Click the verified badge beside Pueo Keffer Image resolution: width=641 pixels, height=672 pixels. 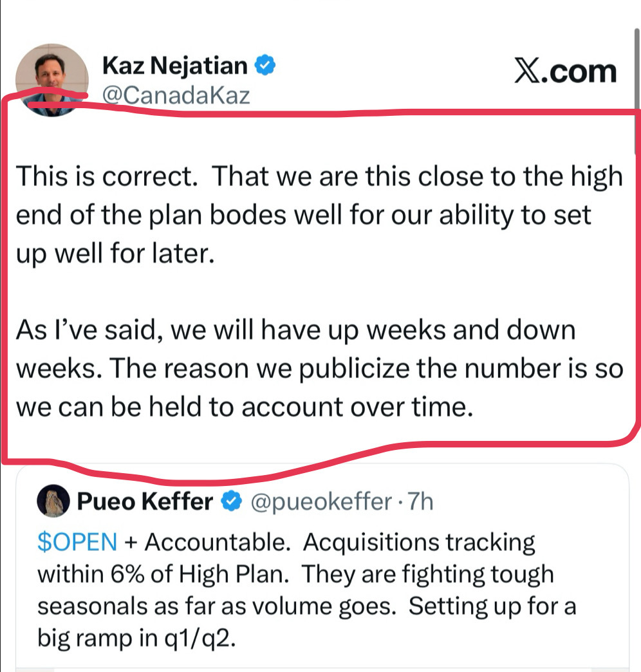coord(232,501)
